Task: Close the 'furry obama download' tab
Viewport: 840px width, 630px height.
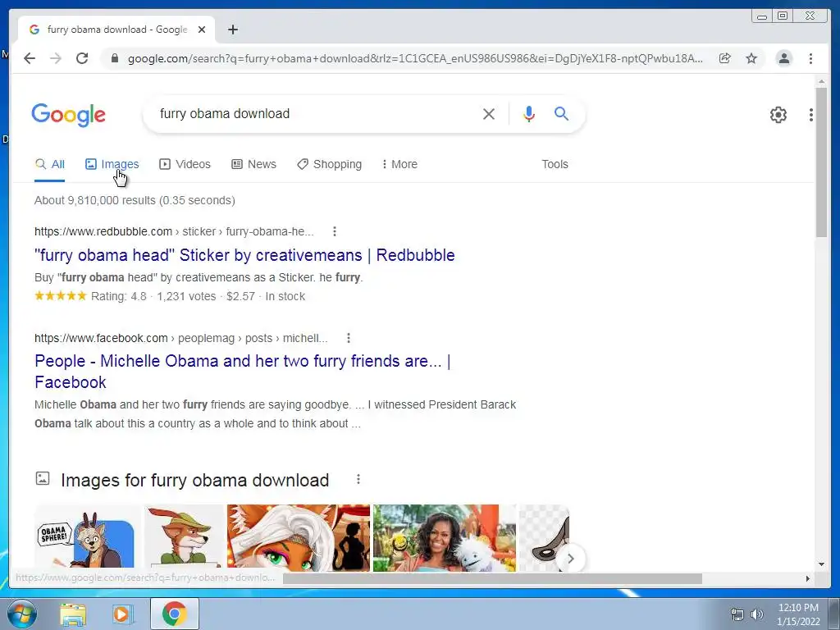Action: click(202, 30)
